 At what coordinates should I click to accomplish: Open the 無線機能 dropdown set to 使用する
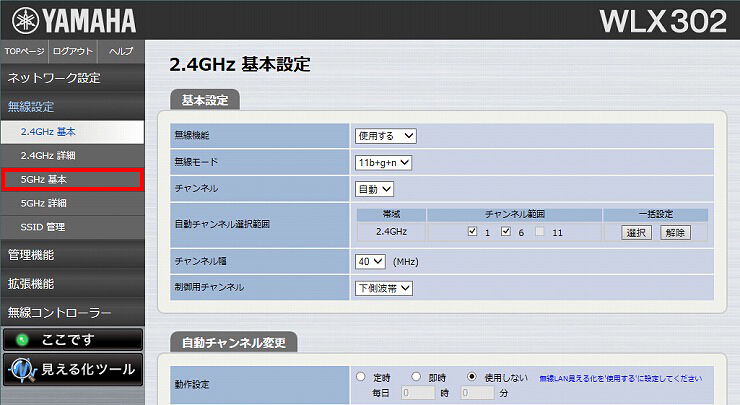tap(386, 136)
